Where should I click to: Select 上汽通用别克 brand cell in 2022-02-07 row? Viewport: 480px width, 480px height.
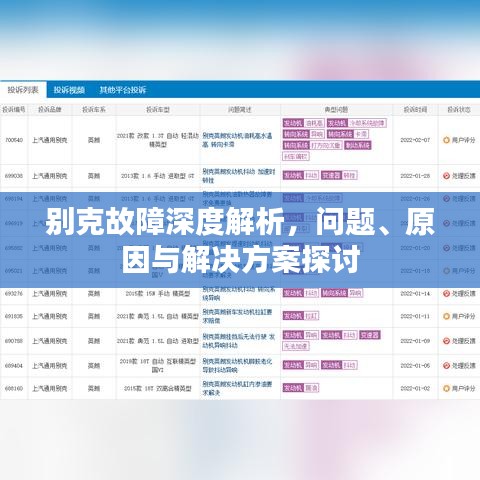pyautogui.click(x=50, y=140)
